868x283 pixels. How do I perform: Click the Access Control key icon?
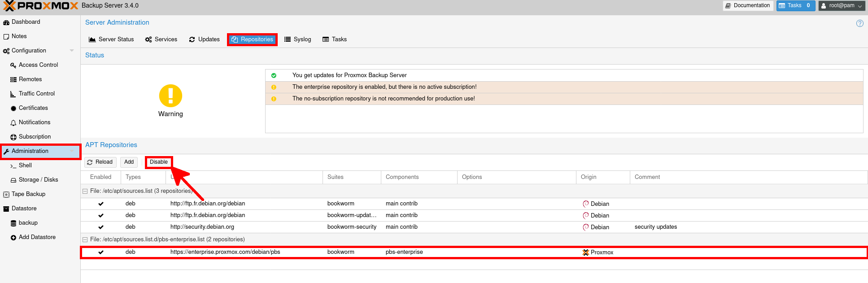13,65
